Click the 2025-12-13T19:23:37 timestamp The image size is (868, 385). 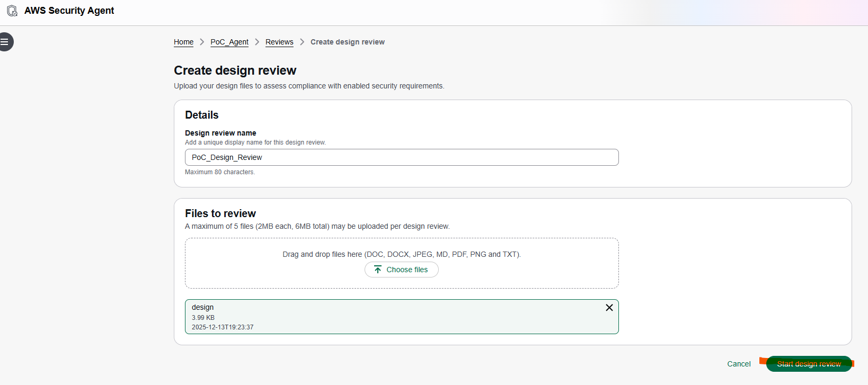[x=223, y=327]
